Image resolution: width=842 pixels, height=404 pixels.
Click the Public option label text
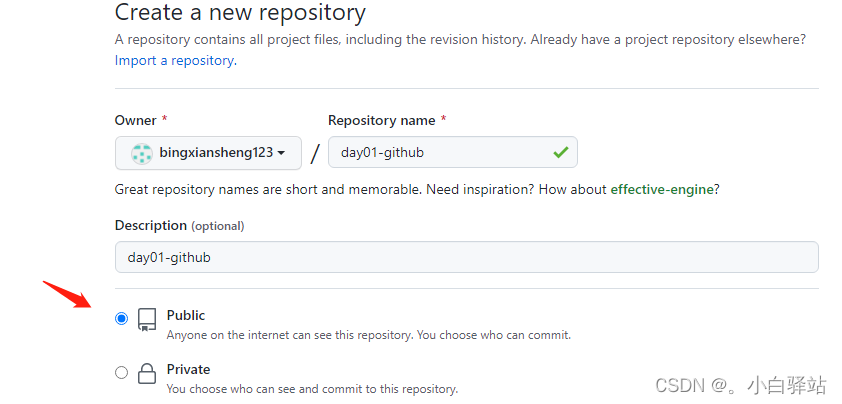(186, 315)
